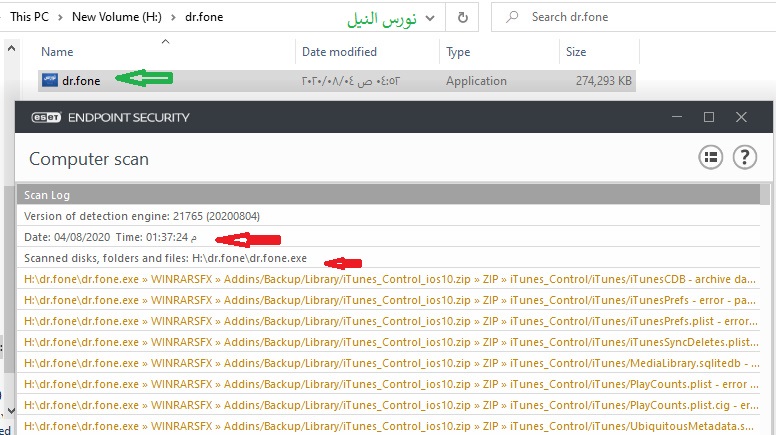Sort files by Size column header
776x435 pixels.
[x=576, y=52]
